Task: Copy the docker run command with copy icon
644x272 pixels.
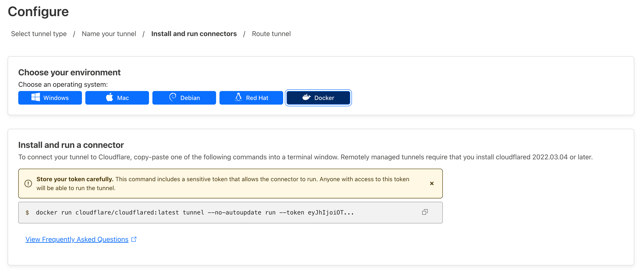Action: coord(425,212)
